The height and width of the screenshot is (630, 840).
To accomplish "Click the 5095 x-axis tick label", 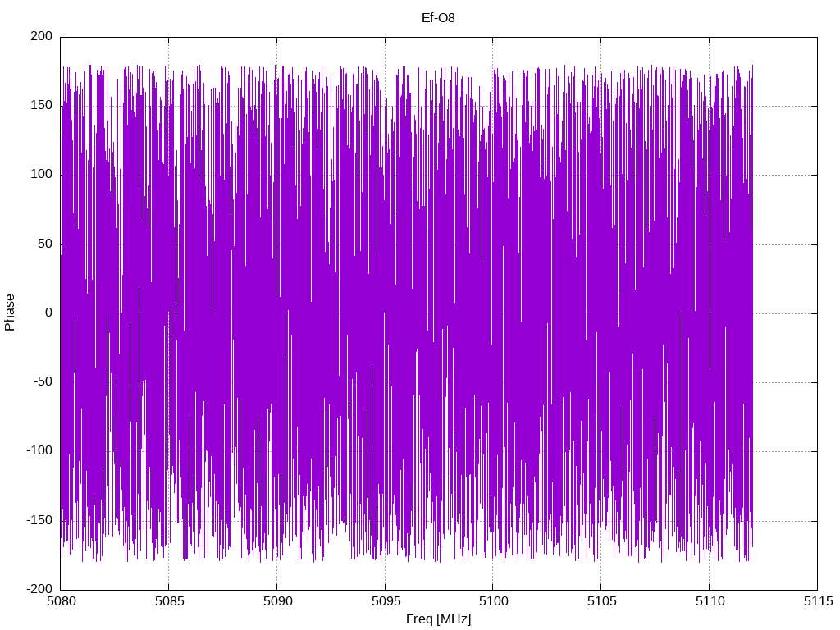I will tap(386, 601).
